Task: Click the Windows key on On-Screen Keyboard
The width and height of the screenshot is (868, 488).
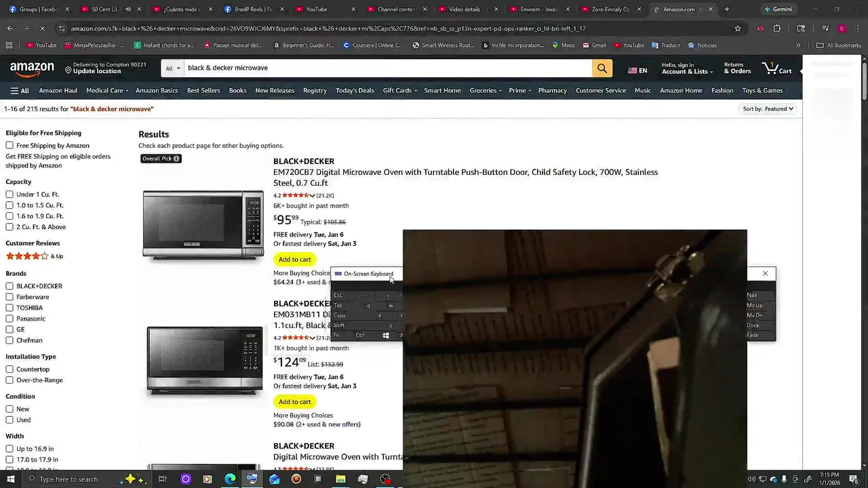Action: pos(386,335)
